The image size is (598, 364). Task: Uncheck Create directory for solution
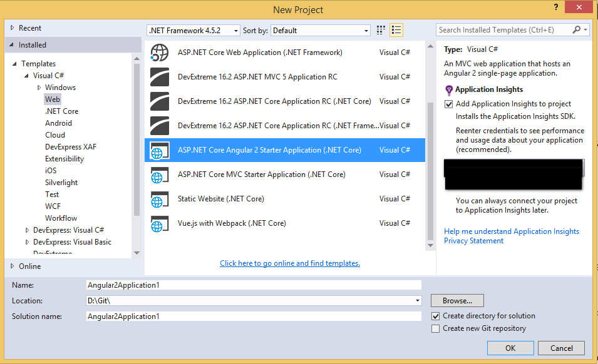(436, 316)
